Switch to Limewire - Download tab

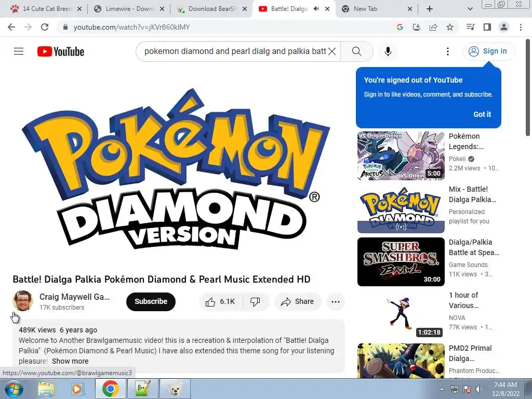[x=128, y=9]
